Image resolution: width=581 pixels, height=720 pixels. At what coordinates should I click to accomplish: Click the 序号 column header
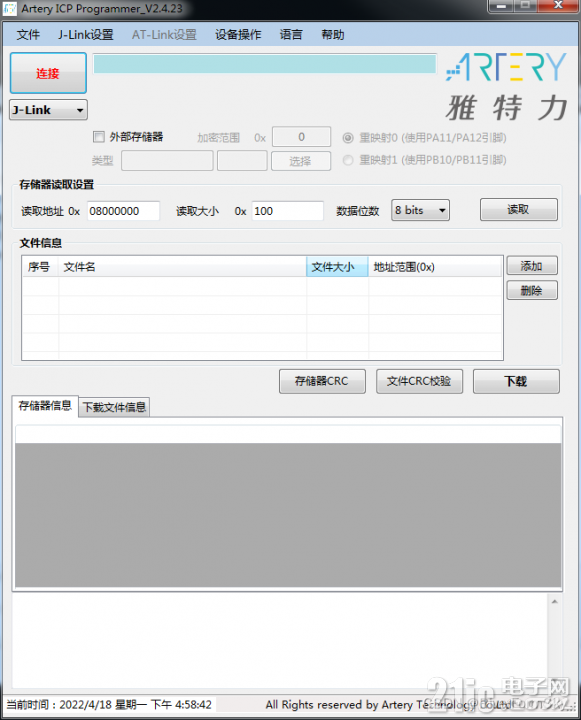tap(40, 267)
